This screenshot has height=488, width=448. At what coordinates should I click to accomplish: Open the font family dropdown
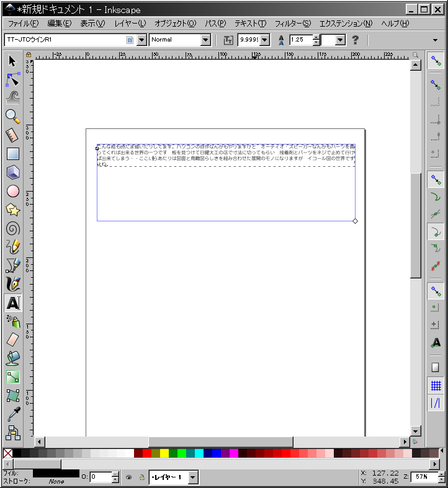(141, 40)
